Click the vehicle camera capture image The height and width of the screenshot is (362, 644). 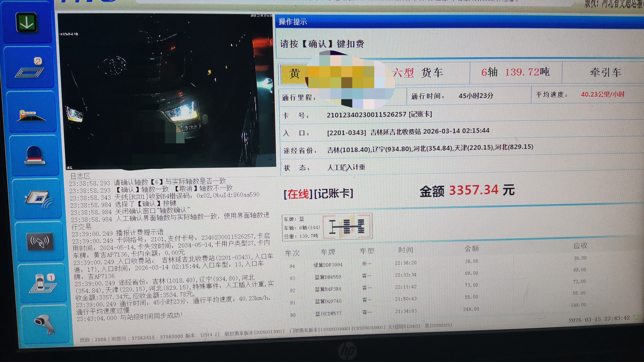pyautogui.click(x=167, y=91)
